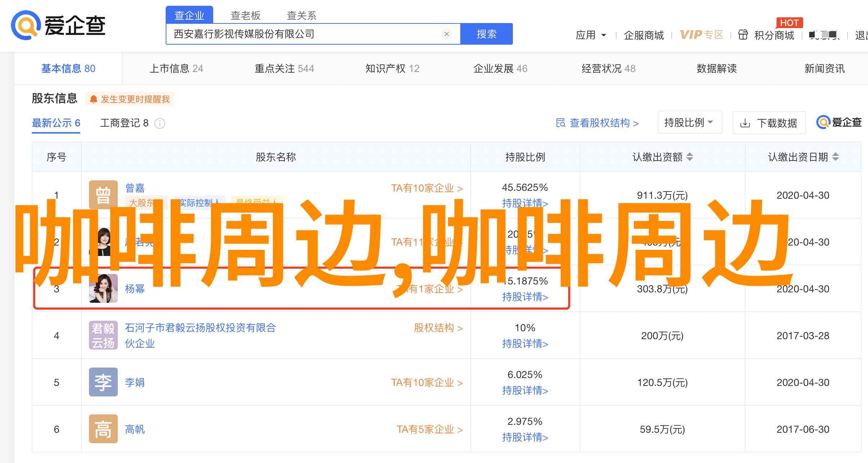
Task: Open the 企业发展 46 tab
Action: click(x=501, y=68)
